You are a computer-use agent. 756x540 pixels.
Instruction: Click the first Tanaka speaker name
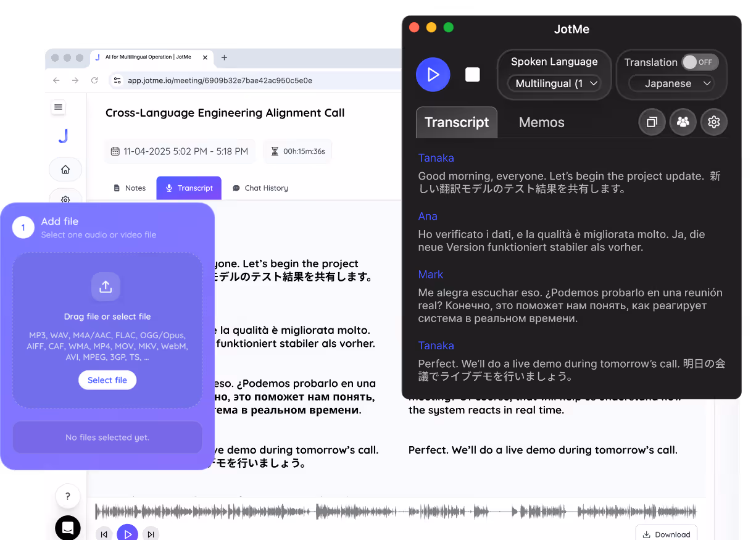point(436,158)
